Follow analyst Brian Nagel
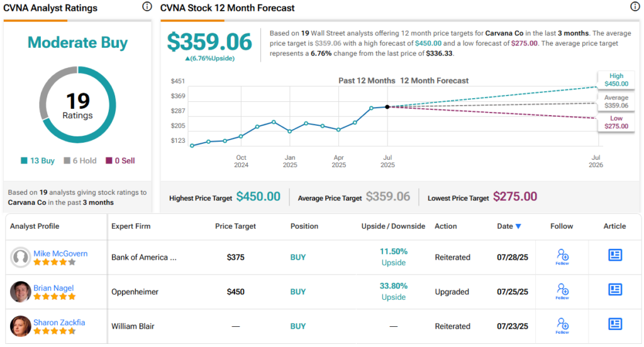This screenshot has height=347, width=644. [x=562, y=292]
